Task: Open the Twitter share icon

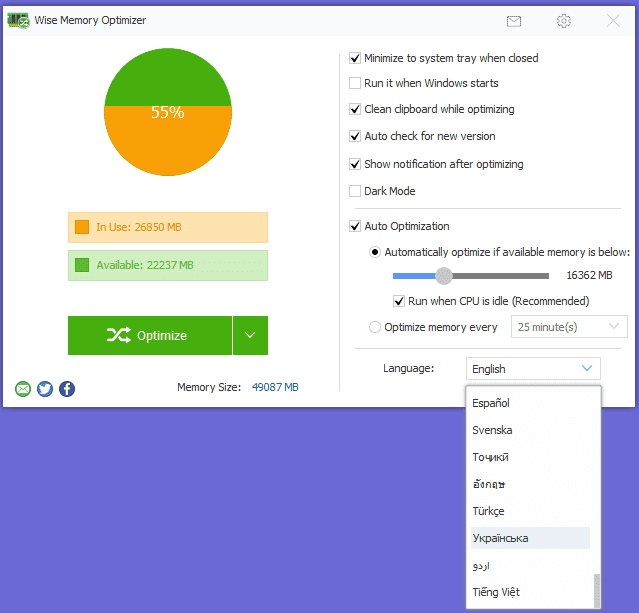Action: click(45, 389)
